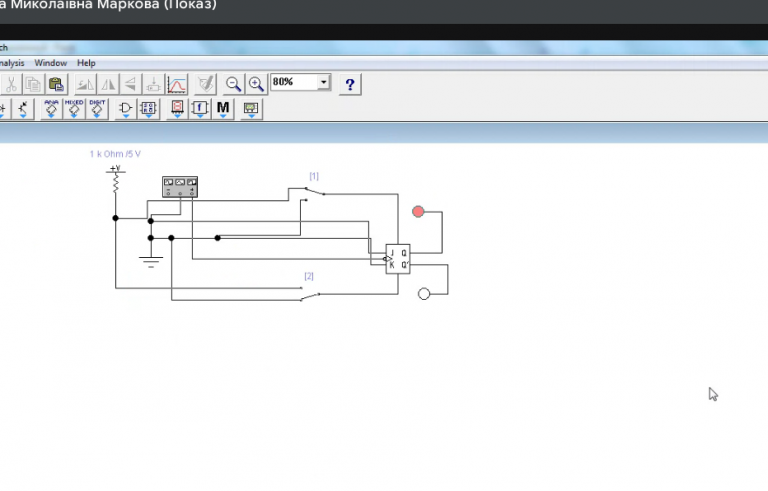768x491 pixels.
Task: Toggle switch [1] in the circuit
Action: [x=314, y=191]
